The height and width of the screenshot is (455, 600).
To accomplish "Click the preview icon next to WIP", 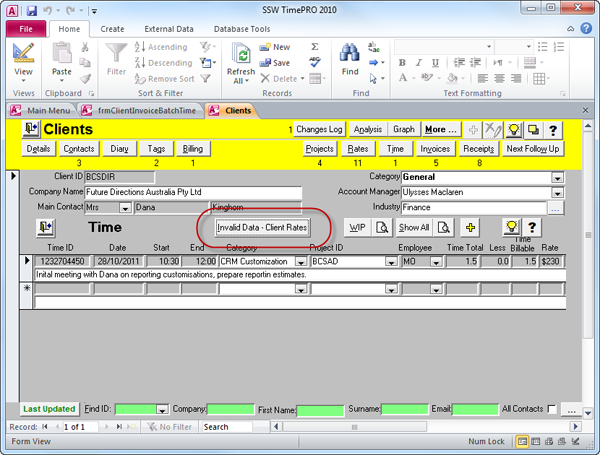I will pyautogui.click(x=381, y=227).
